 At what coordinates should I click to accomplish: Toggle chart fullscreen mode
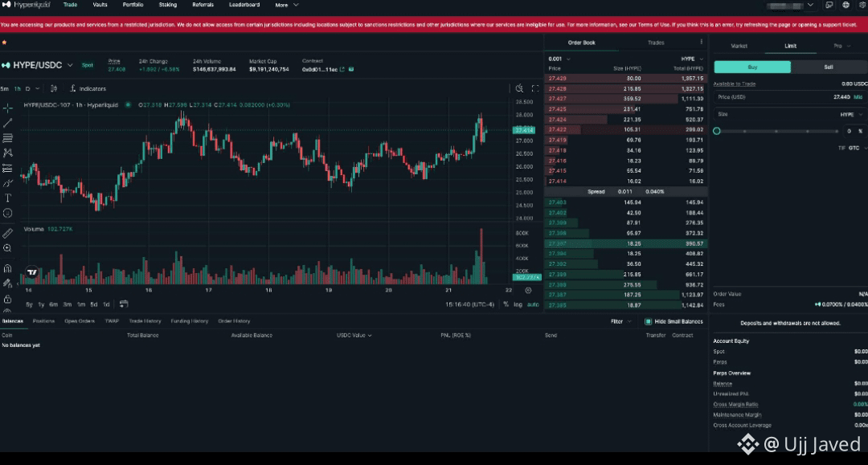pyautogui.click(x=535, y=88)
